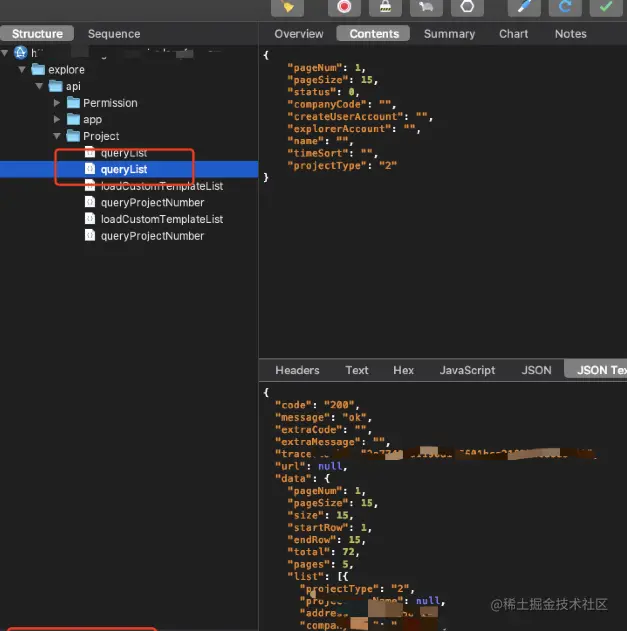Show response Hex tab
Image resolution: width=627 pixels, height=631 pixels.
403,370
